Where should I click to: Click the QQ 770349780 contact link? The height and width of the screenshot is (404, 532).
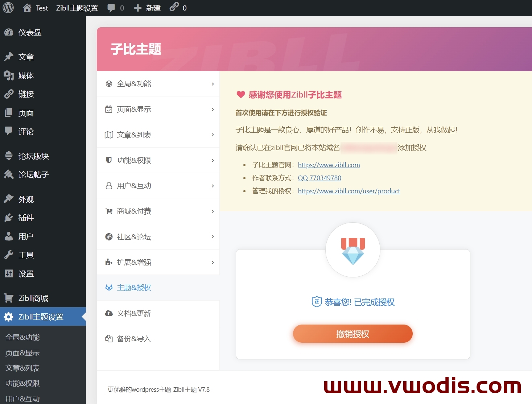tap(319, 178)
